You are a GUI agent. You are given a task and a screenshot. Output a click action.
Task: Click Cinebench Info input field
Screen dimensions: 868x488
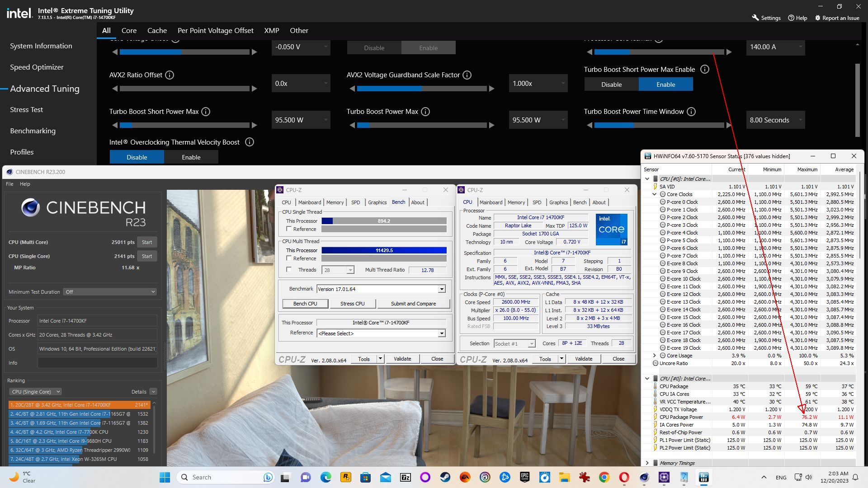[x=97, y=363]
